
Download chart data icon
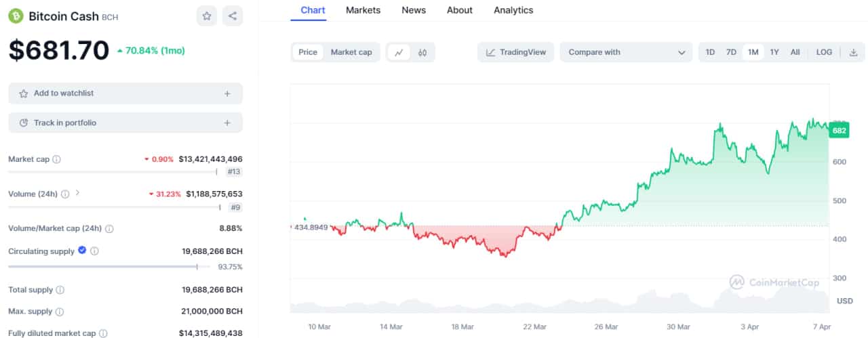click(853, 52)
